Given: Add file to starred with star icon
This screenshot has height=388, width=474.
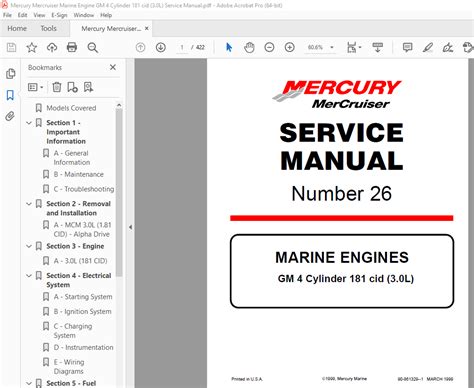Looking at the screenshot, I should (x=32, y=47).
